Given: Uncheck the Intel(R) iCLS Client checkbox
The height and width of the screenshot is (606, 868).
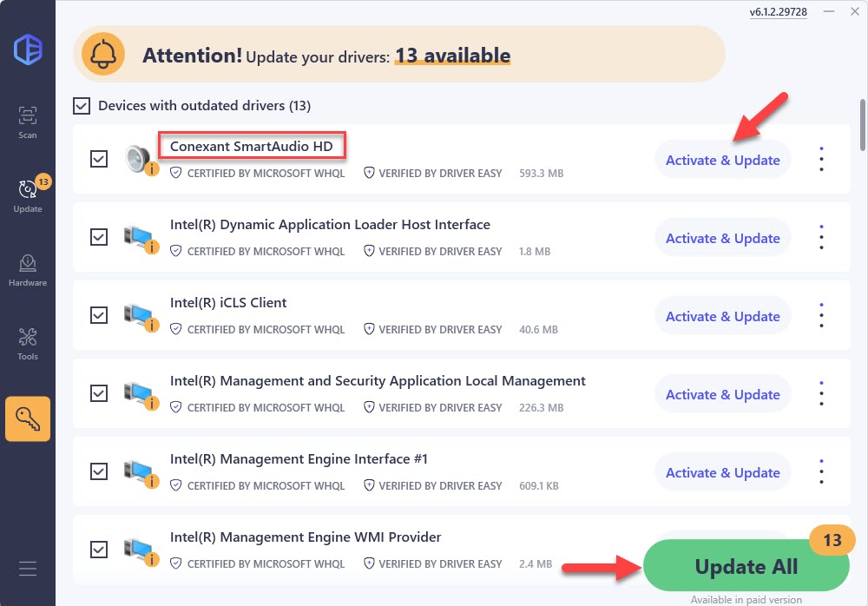Looking at the screenshot, I should tap(99, 315).
